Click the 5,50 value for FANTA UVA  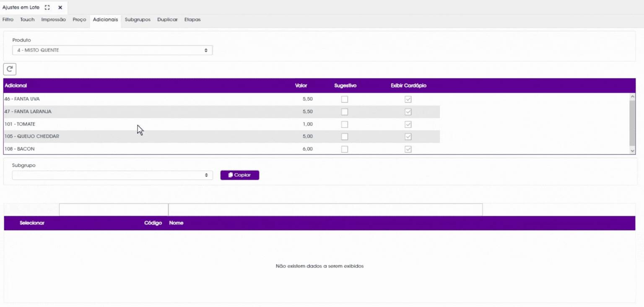tap(307, 99)
